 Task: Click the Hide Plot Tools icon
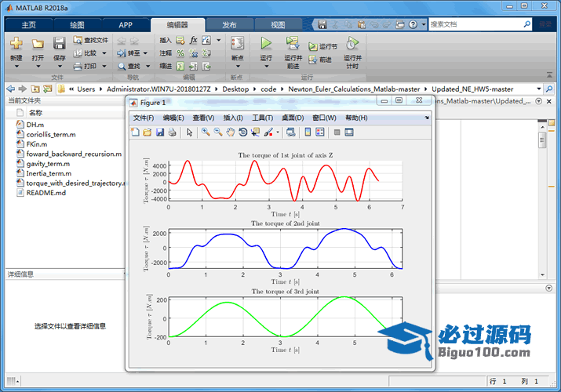coord(337,132)
